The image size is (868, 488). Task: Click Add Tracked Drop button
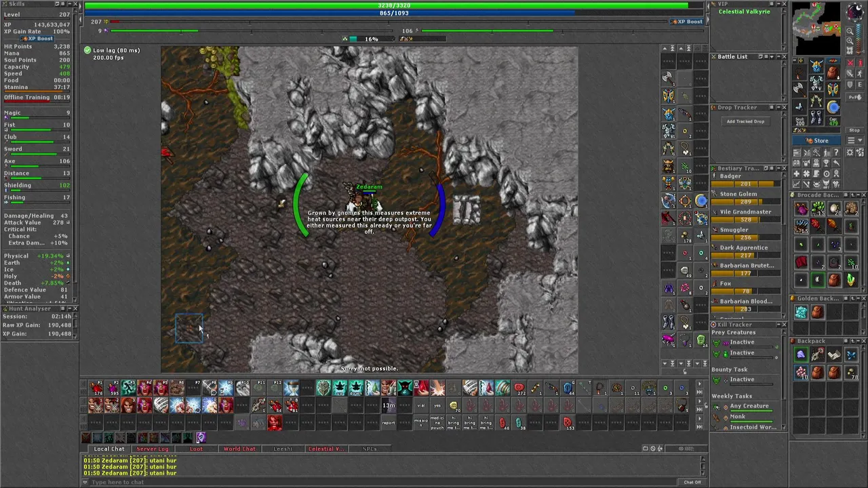pos(745,121)
